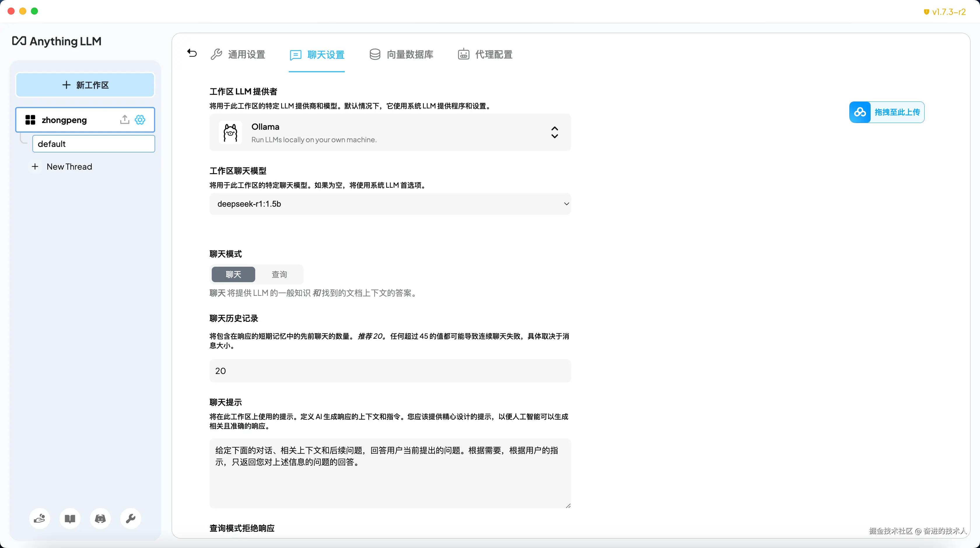Open zhongpeng workspace settings gear
The width and height of the screenshot is (980, 548).
pos(140,120)
